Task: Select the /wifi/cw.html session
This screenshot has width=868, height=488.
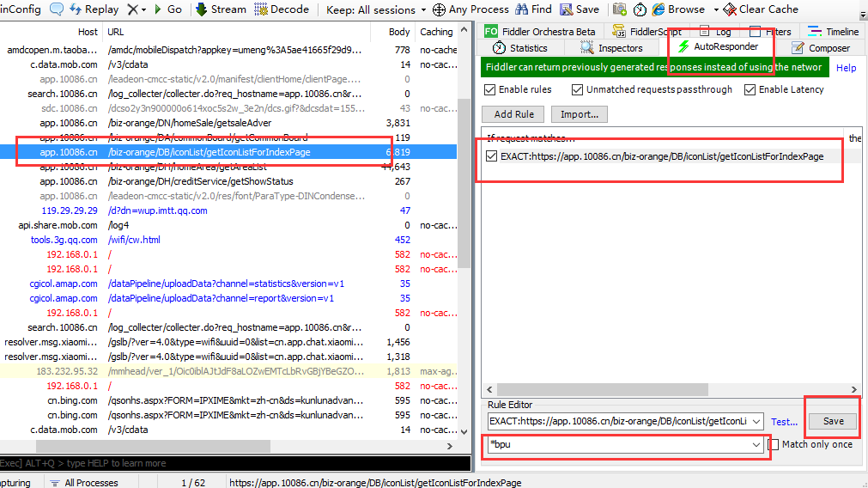Action: click(228, 240)
